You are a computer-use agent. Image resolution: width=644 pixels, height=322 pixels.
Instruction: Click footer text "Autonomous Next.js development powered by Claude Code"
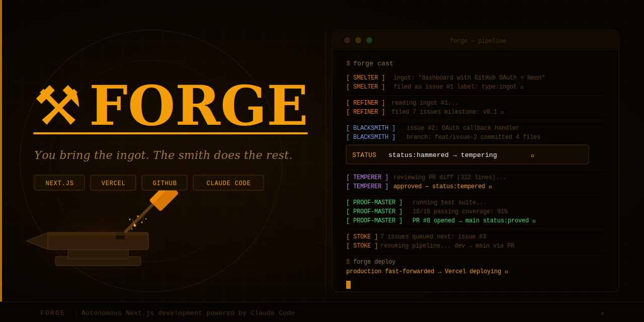pyautogui.click(x=188, y=313)
